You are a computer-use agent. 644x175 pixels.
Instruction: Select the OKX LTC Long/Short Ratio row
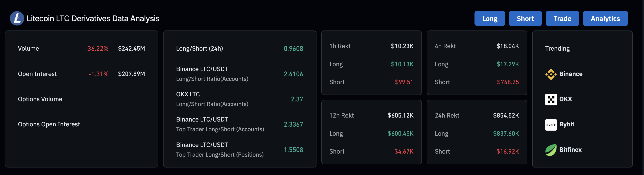[239, 99]
